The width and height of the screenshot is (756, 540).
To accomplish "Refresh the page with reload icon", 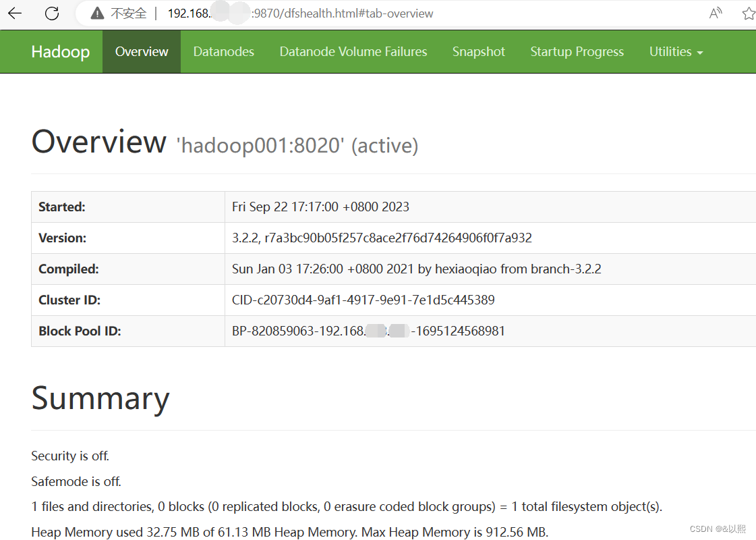I will [x=52, y=12].
